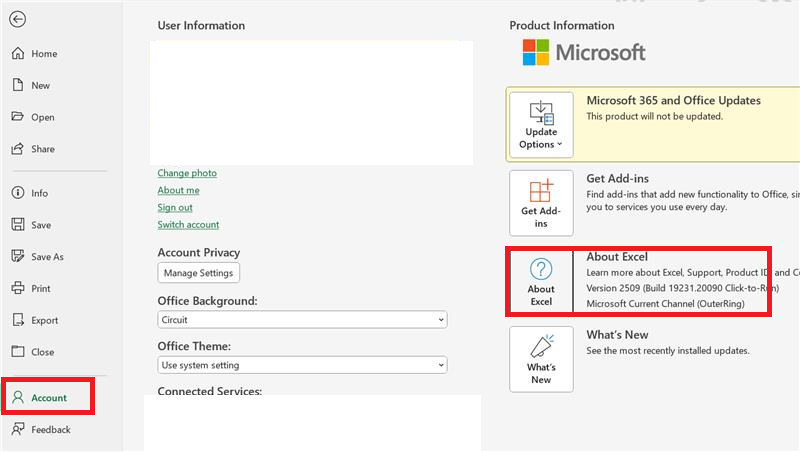Click the Switch account link
This screenshot has width=800, height=452.
[x=188, y=224]
